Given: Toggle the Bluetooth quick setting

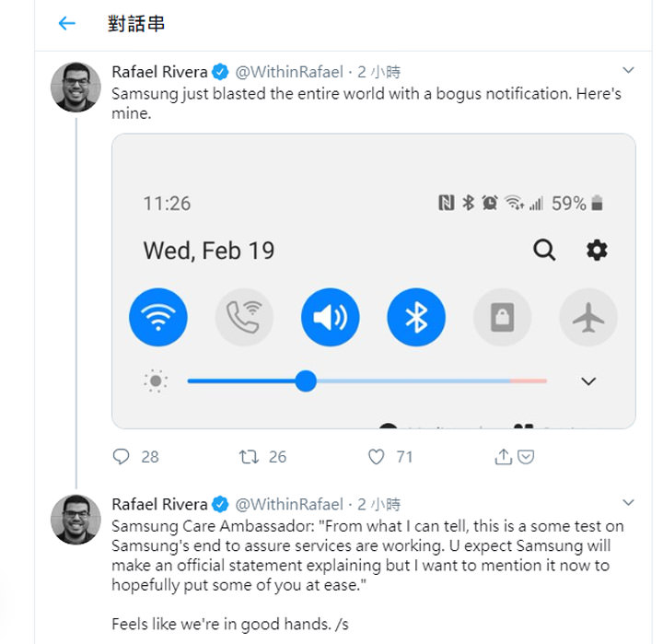Looking at the screenshot, I should pyautogui.click(x=416, y=318).
